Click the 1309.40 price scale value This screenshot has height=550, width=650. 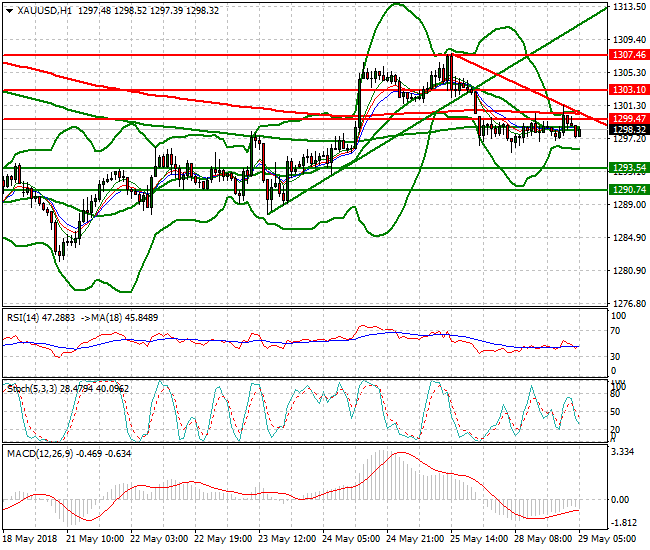click(x=629, y=40)
